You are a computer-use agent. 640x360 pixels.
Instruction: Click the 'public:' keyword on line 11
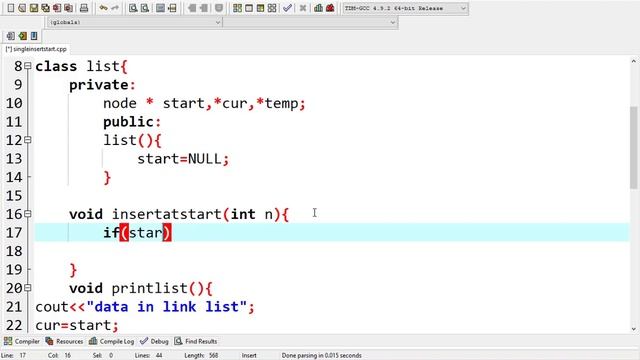coord(132,122)
